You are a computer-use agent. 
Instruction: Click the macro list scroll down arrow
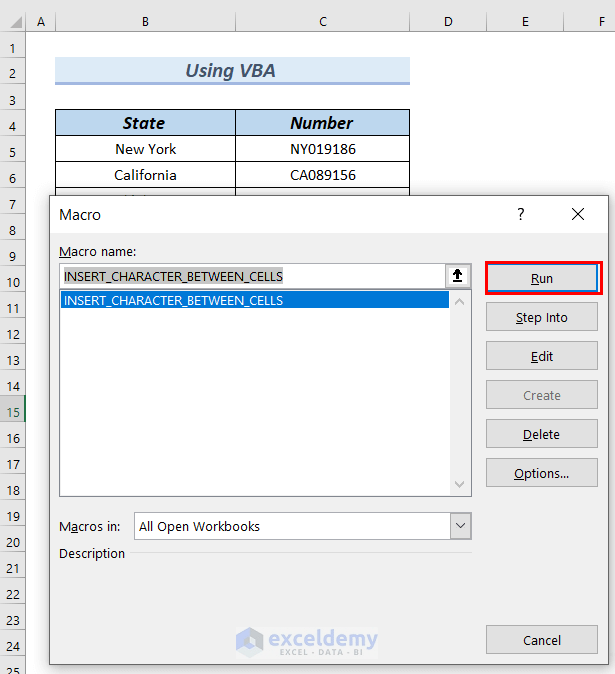pyautogui.click(x=459, y=484)
